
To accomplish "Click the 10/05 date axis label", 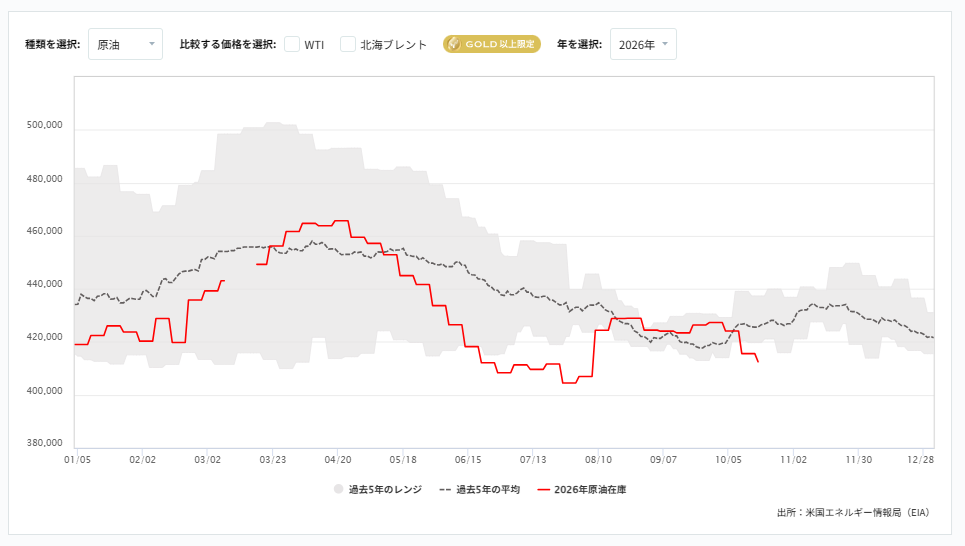I will [x=729, y=460].
